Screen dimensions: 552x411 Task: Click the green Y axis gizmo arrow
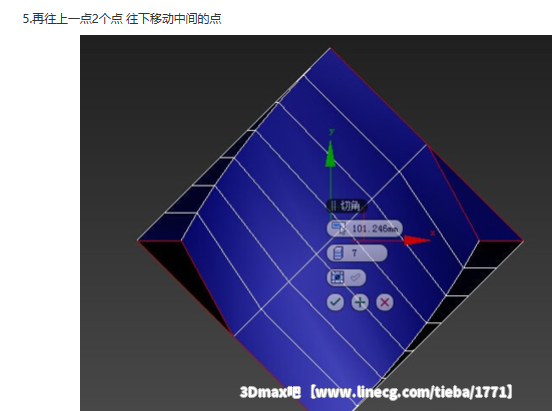(330, 154)
